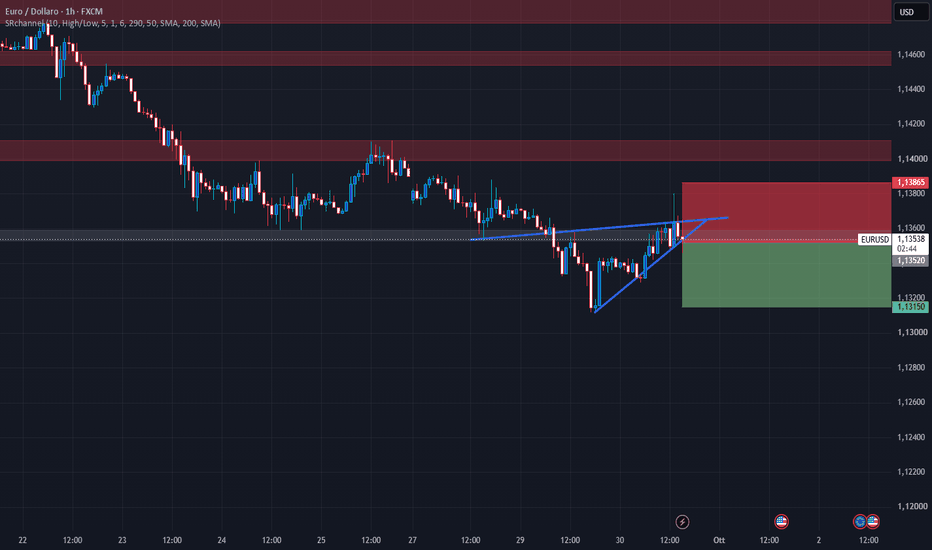932x550 pixels.
Task: Click the gray 1,13520 price label
Action: pos(911,260)
